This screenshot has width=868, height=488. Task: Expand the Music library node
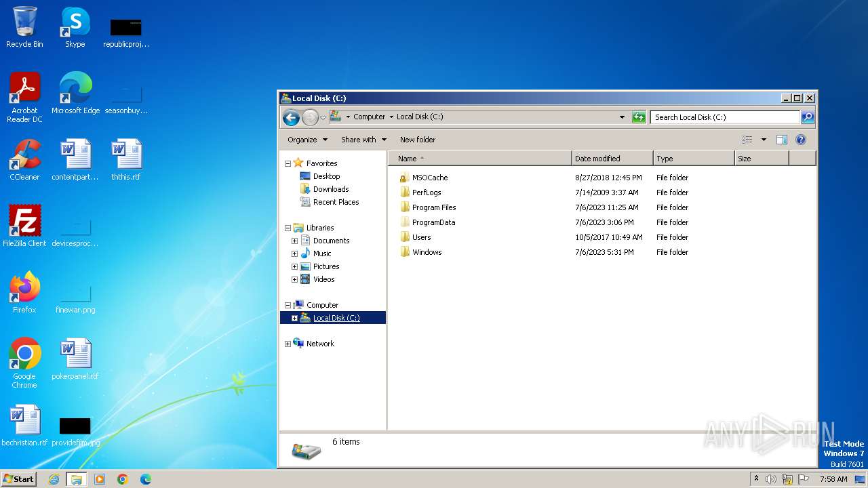pyautogui.click(x=294, y=253)
